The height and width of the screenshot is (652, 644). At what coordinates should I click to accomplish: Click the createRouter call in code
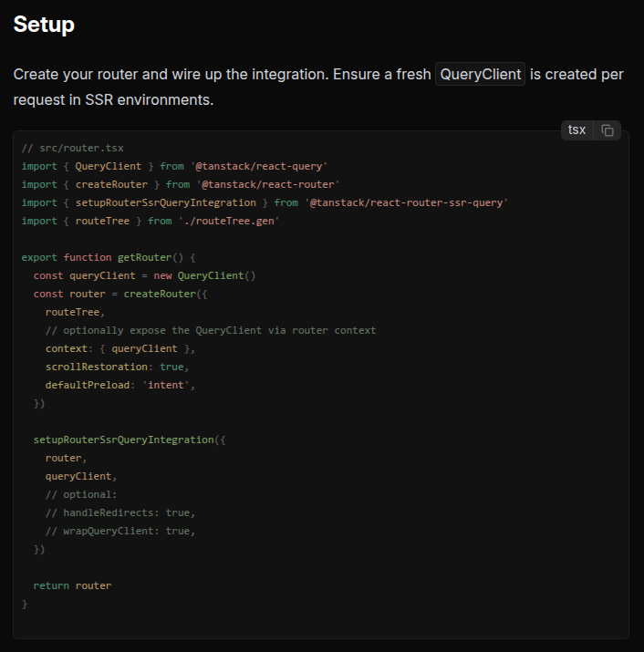[x=160, y=294]
